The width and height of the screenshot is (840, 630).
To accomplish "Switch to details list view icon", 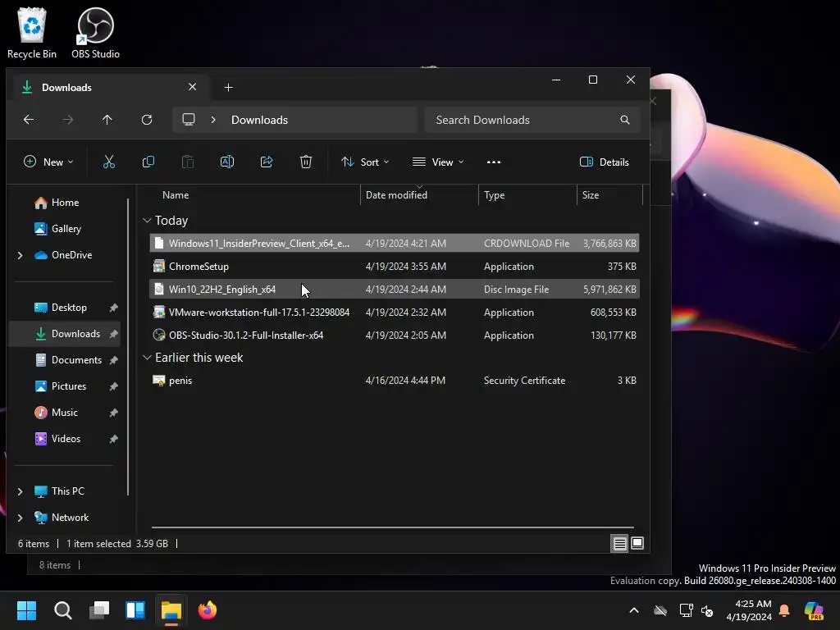I will 619,543.
